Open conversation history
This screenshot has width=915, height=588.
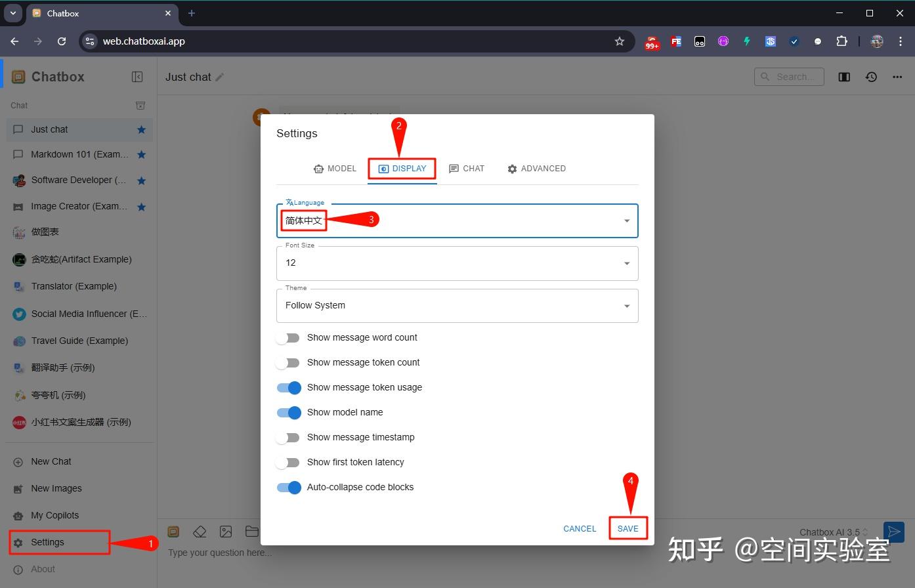[x=871, y=77]
